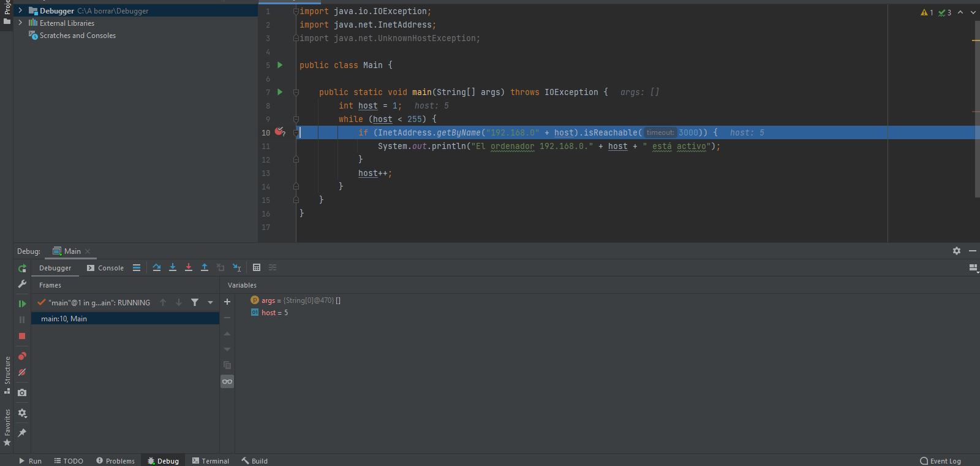Filter frames with the funnel icon
Viewport: 980px width, 466px height.
(195, 302)
